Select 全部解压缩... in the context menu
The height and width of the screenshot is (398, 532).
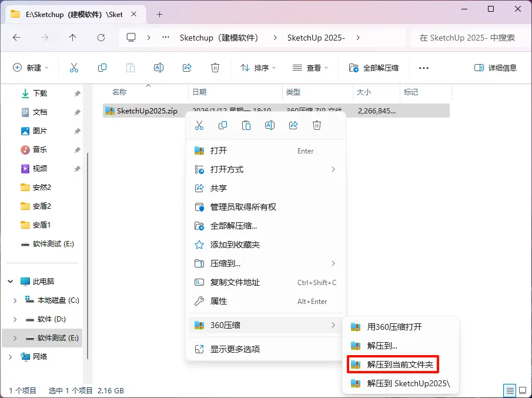[266, 226]
